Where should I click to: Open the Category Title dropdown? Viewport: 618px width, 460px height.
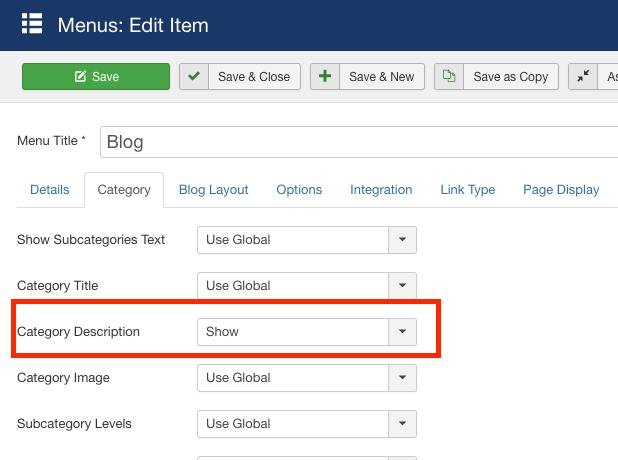[402, 286]
